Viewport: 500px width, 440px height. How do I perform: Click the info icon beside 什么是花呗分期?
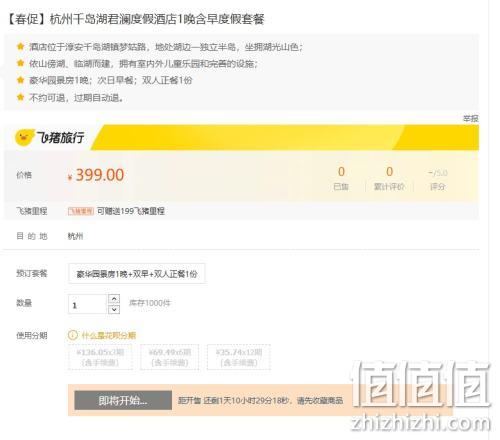pyautogui.click(x=72, y=335)
